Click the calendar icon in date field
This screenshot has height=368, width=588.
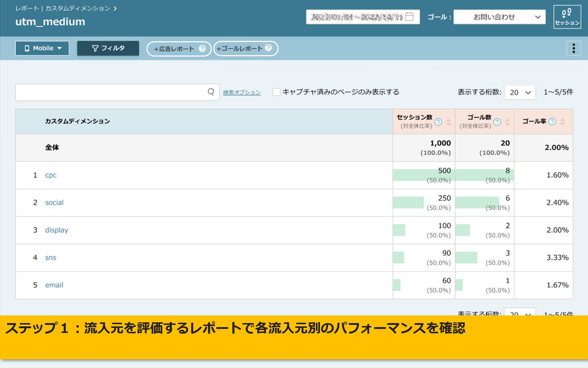[x=409, y=17]
